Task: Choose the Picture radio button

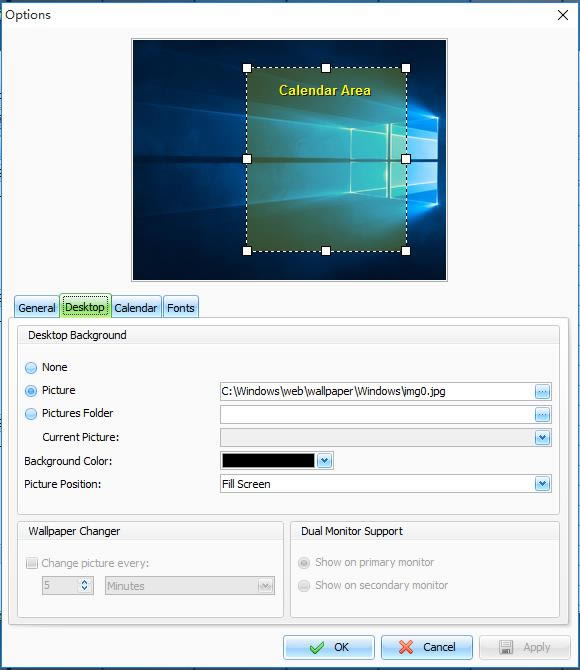Action: pos(31,391)
